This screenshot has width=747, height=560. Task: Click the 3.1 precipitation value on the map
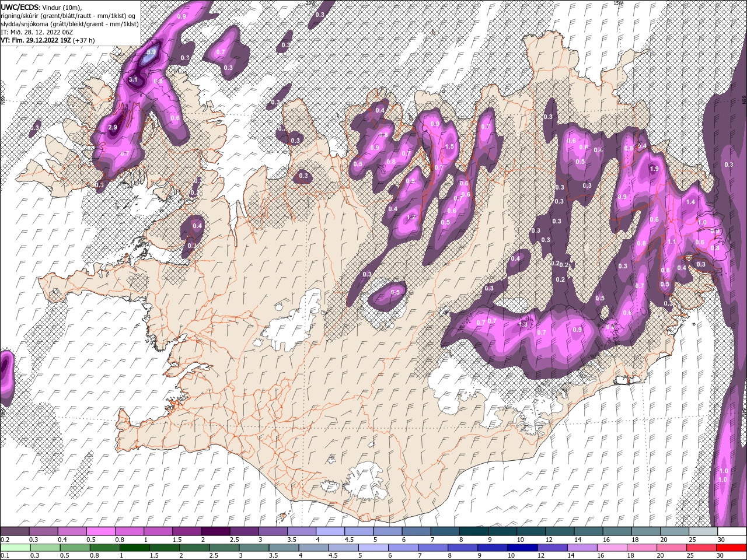pos(133,79)
